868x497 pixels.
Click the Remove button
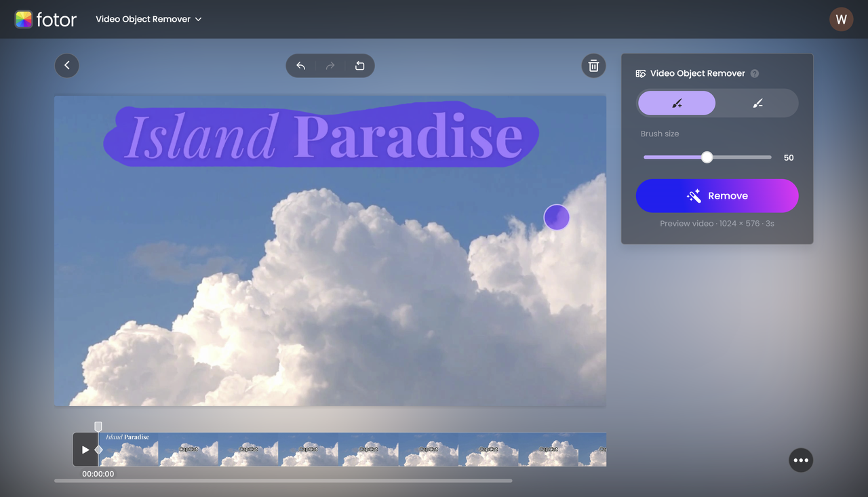point(717,195)
